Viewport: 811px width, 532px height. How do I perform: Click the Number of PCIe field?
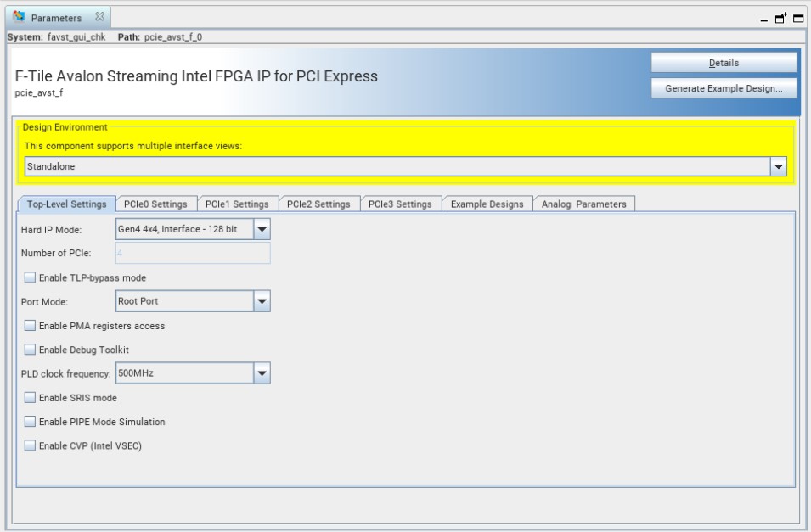(193, 253)
